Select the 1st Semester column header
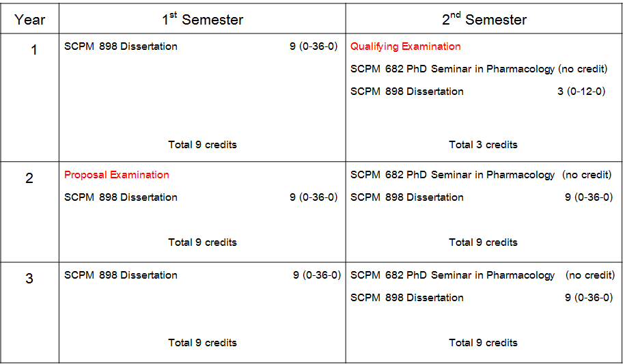This screenshot has height=364, width=625. coord(202,18)
